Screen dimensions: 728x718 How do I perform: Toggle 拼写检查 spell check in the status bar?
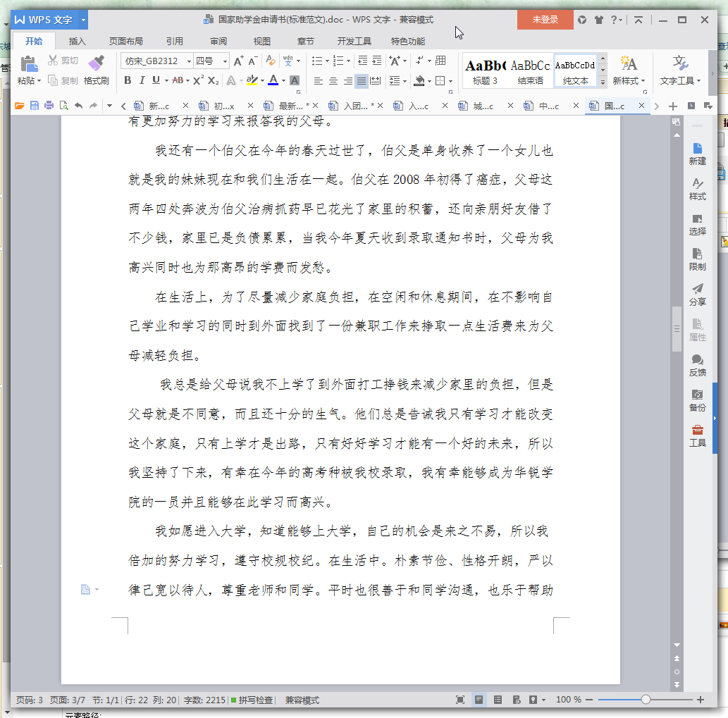tap(252, 700)
